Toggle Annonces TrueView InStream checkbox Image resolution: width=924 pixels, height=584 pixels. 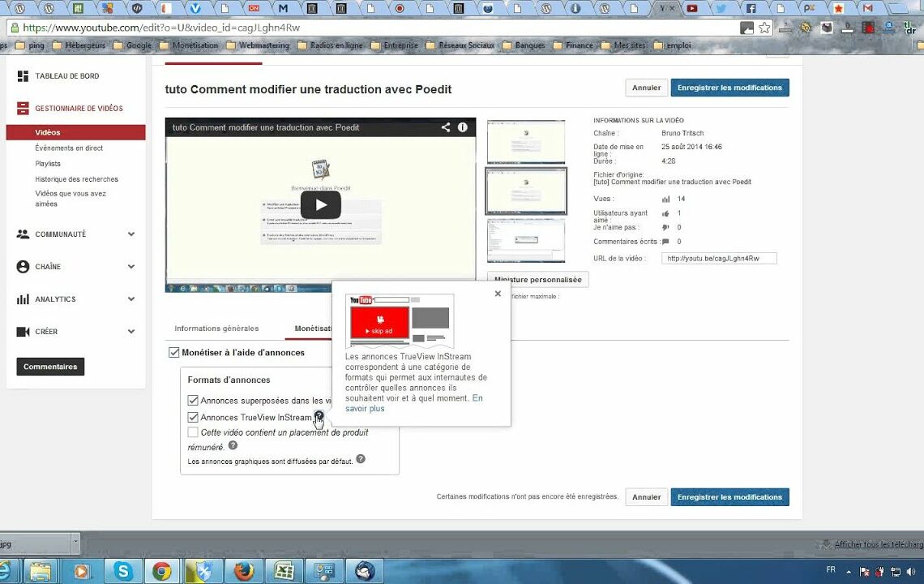click(193, 418)
